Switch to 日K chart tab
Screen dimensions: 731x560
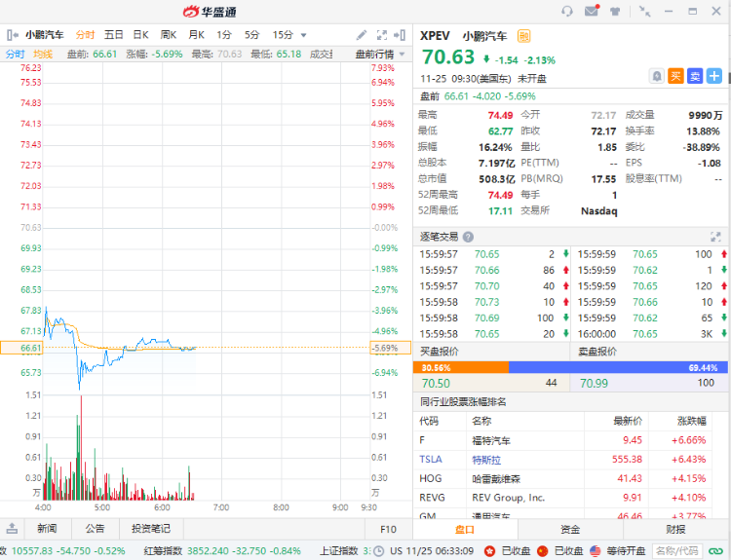tap(140, 35)
